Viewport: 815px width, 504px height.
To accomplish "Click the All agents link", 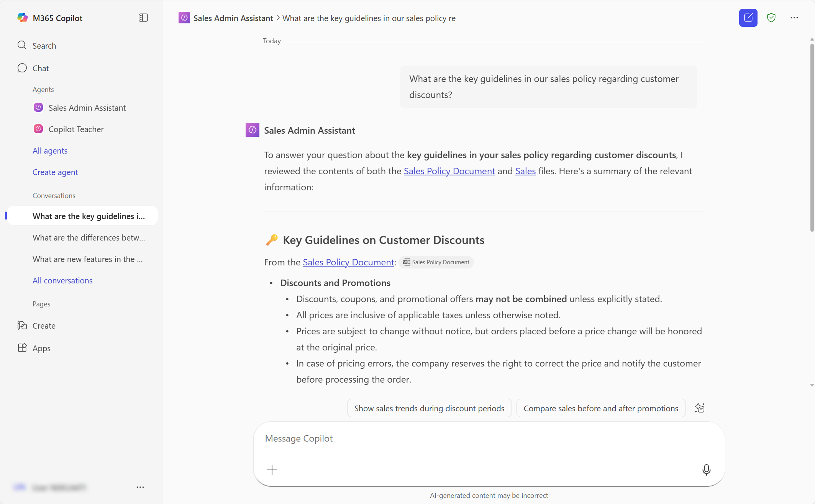I will [50, 151].
